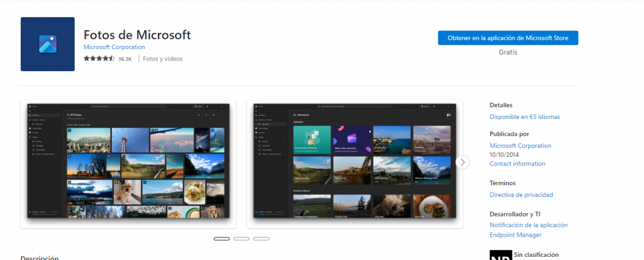644x260 pixels.
Task: Click the Fotos de Microsoft title
Action: [x=137, y=35]
